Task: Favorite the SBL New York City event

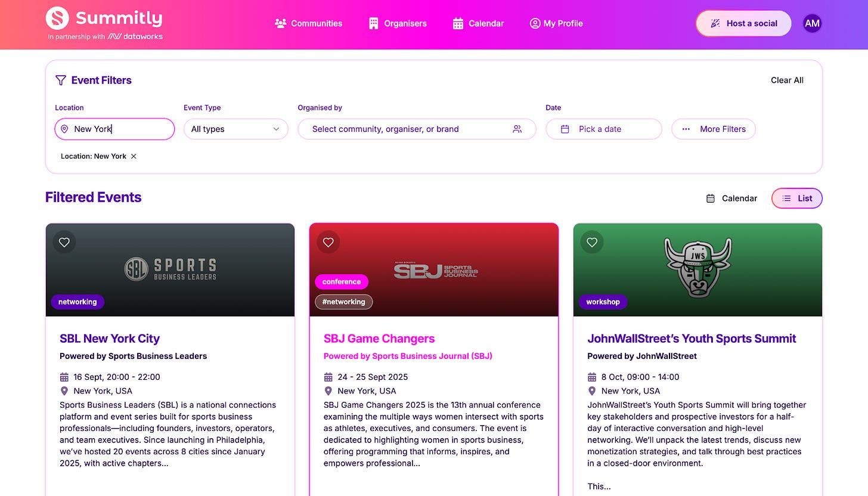Action: click(x=64, y=242)
